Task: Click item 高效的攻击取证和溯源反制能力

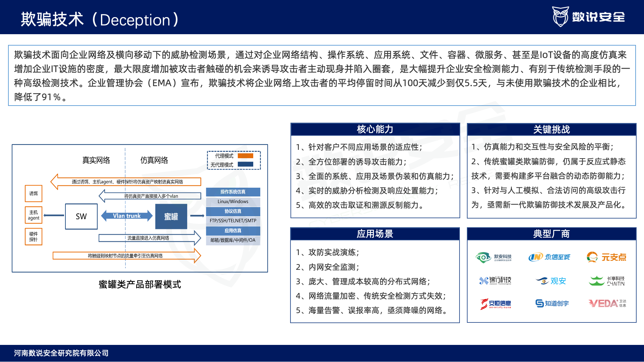Action: 361,205
